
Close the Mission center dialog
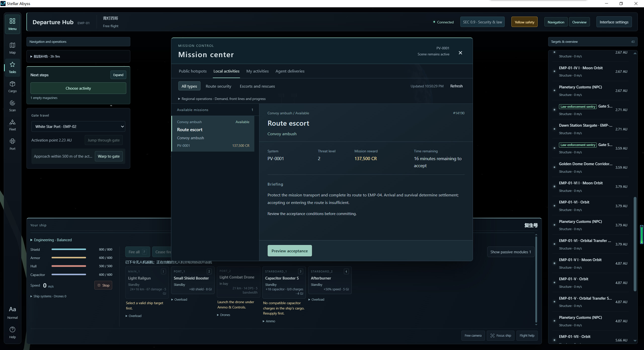click(460, 53)
